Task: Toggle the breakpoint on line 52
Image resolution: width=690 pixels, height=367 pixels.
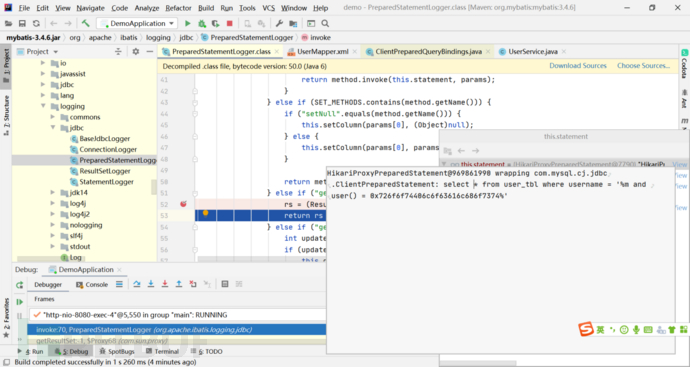Action: (184, 204)
